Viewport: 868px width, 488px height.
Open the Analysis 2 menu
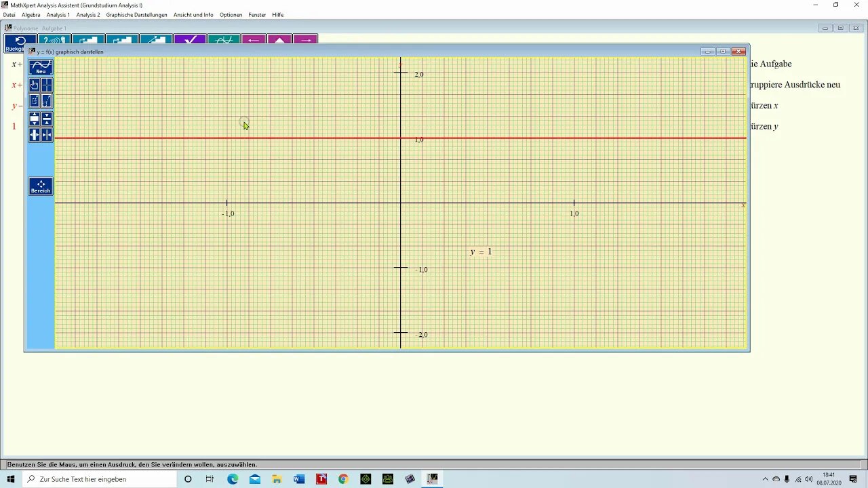tap(88, 15)
